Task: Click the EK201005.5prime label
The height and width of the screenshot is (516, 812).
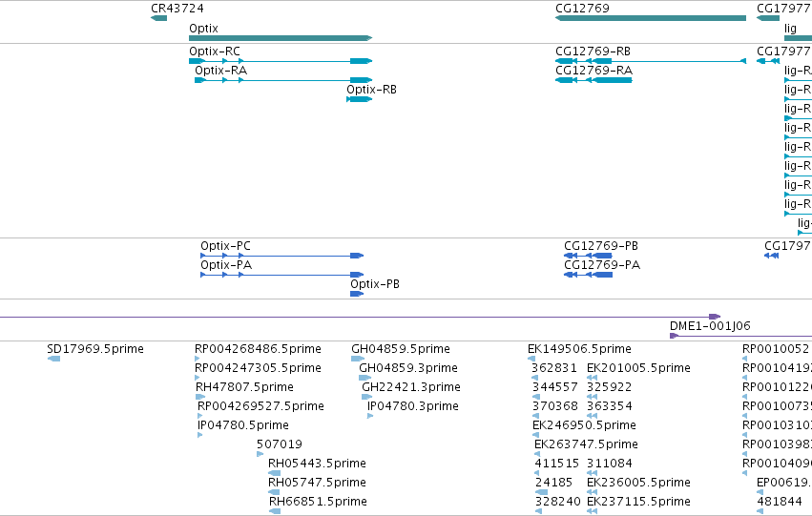Action: 638,368
